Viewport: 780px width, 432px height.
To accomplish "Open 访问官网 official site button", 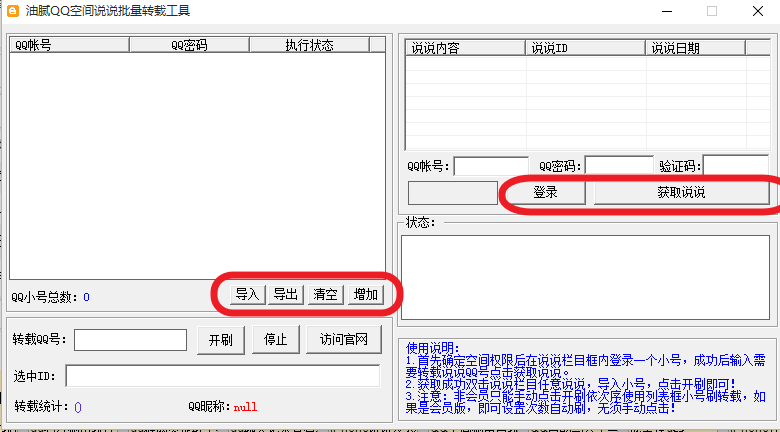I will pyautogui.click(x=344, y=340).
